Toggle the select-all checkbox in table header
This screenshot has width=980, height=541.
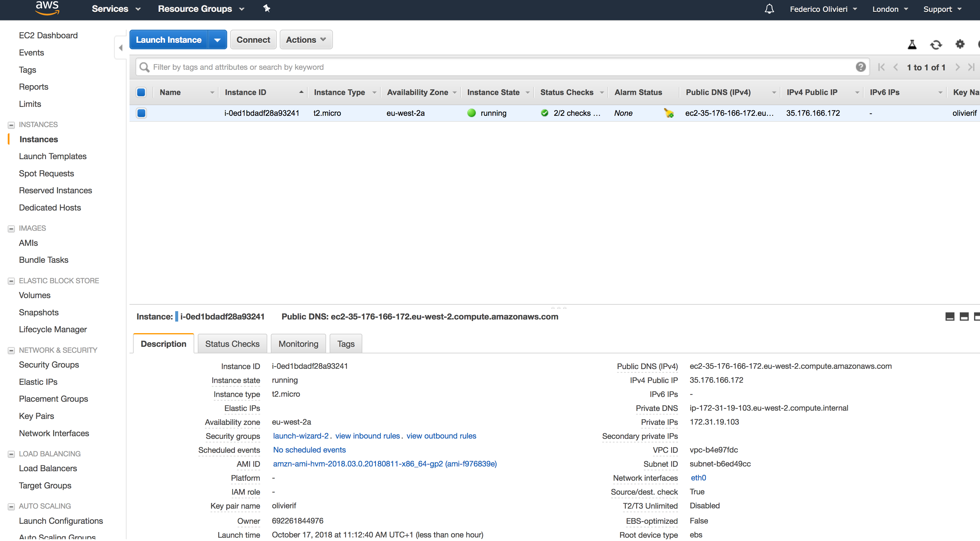coord(141,92)
